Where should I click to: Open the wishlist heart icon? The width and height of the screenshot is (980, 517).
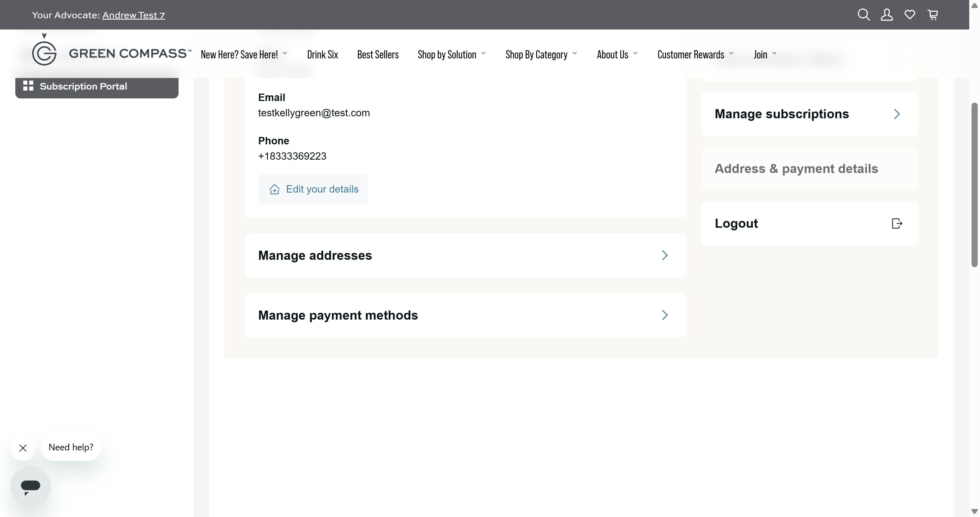click(910, 15)
